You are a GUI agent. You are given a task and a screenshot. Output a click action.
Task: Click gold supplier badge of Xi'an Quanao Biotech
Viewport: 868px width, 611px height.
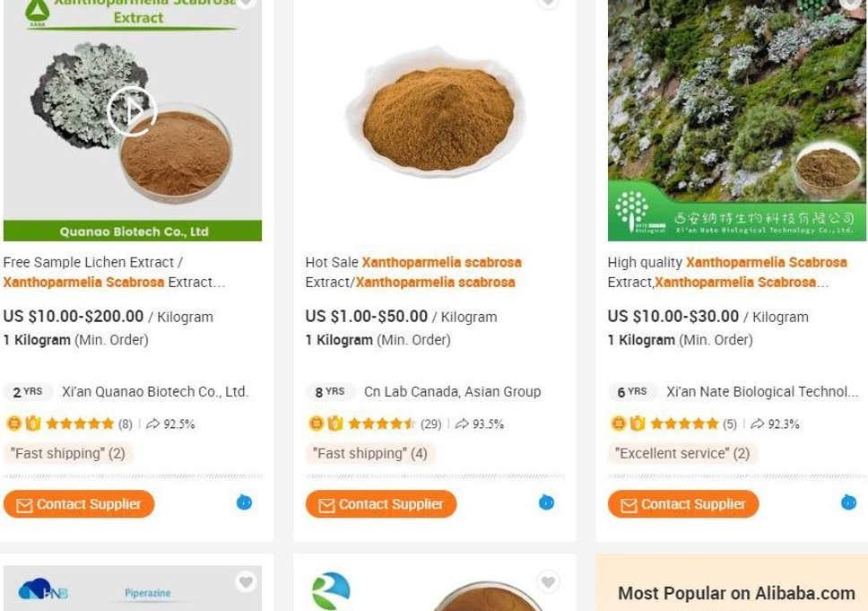[13, 423]
